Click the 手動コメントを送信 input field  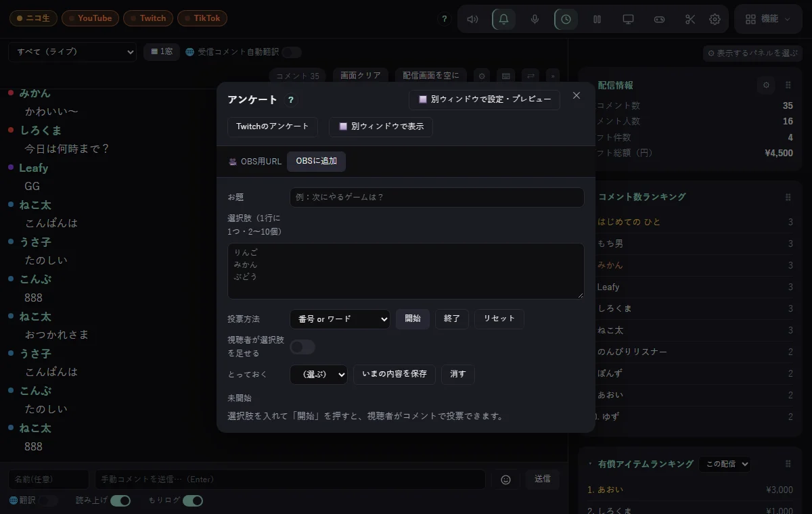click(290, 480)
